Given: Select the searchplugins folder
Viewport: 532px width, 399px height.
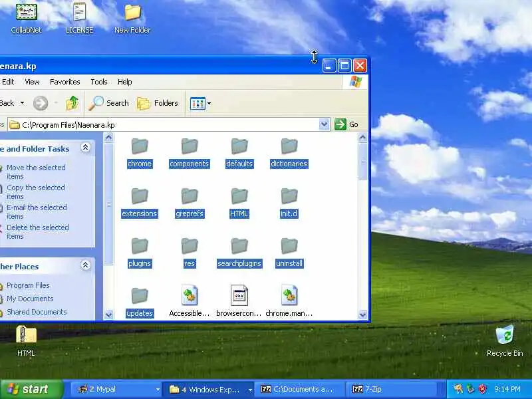Looking at the screenshot, I should coord(239,253).
